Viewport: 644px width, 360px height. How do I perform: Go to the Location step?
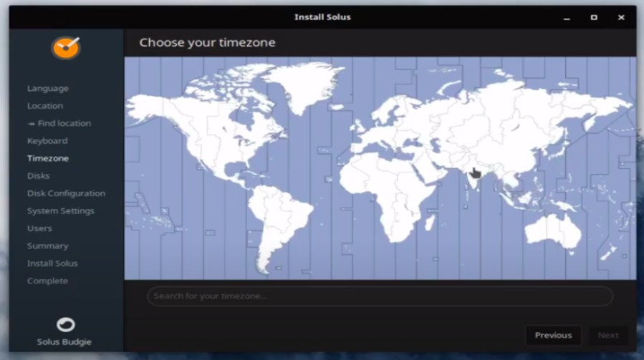[x=45, y=106]
